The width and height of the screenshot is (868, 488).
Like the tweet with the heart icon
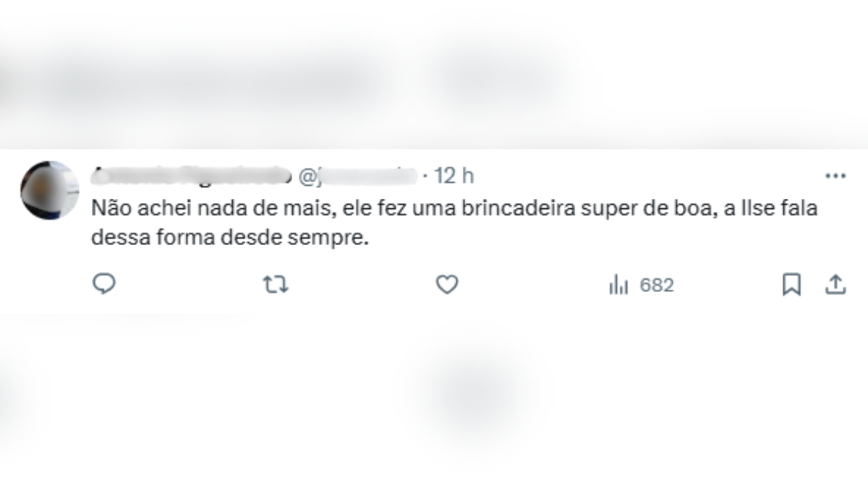(447, 285)
